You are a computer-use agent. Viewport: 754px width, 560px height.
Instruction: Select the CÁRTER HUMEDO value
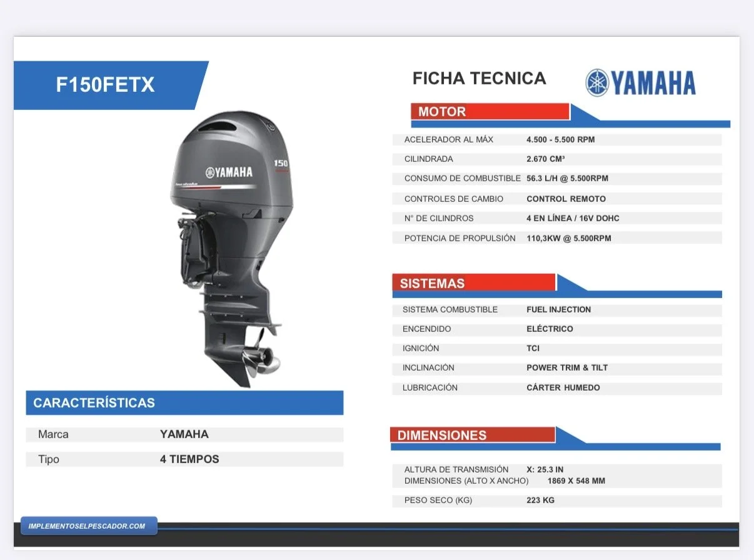point(563,387)
